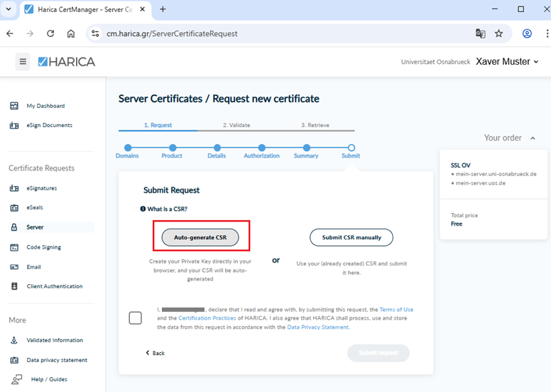Click the eSign Documents icon
This screenshot has height=392, width=551.
point(14,125)
